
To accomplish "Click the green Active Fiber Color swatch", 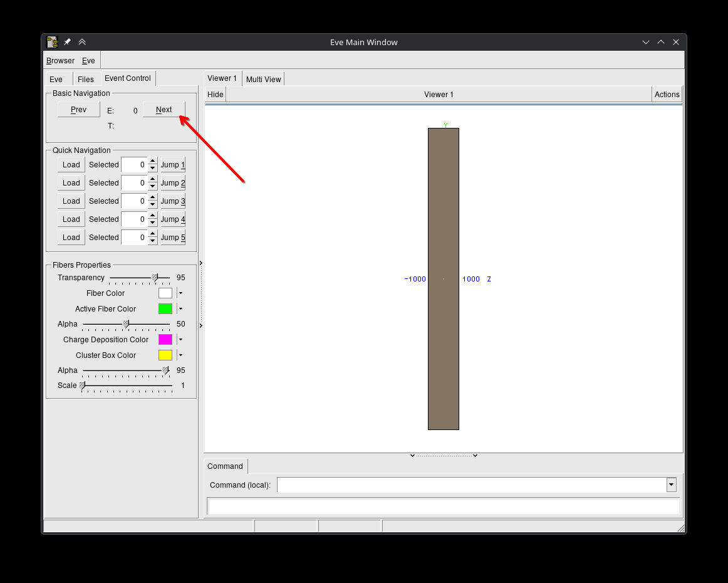I will click(165, 309).
